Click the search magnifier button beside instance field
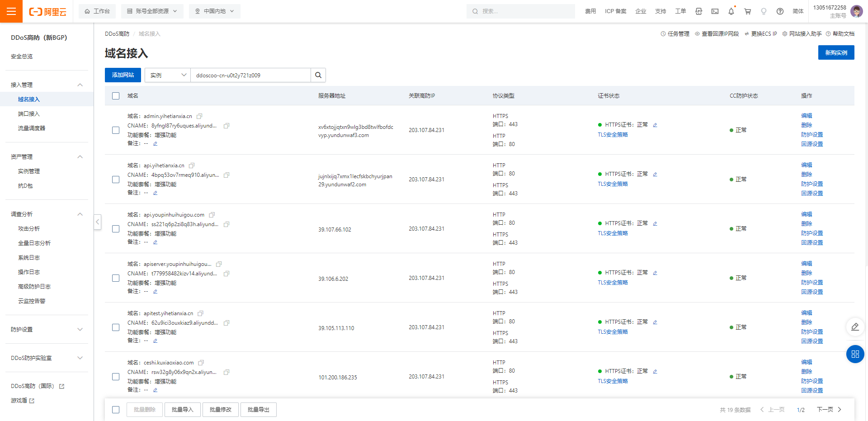 [318, 75]
